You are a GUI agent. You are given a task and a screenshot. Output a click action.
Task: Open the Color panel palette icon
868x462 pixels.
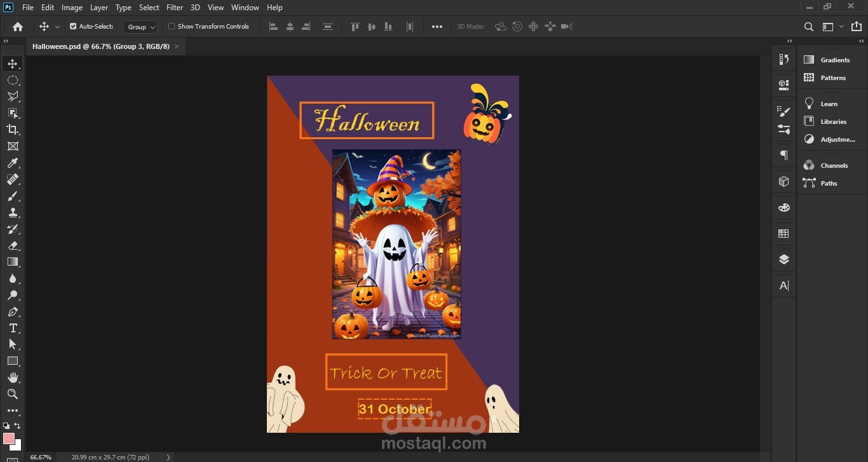(x=784, y=208)
